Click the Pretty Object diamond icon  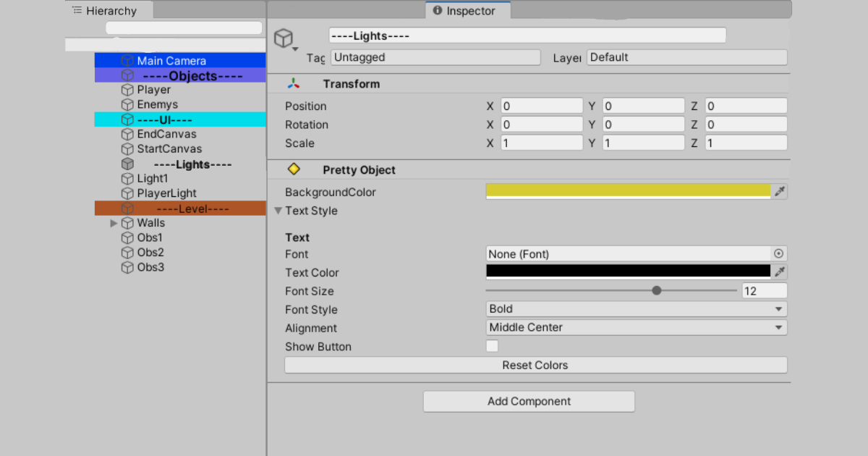tap(294, 169)
